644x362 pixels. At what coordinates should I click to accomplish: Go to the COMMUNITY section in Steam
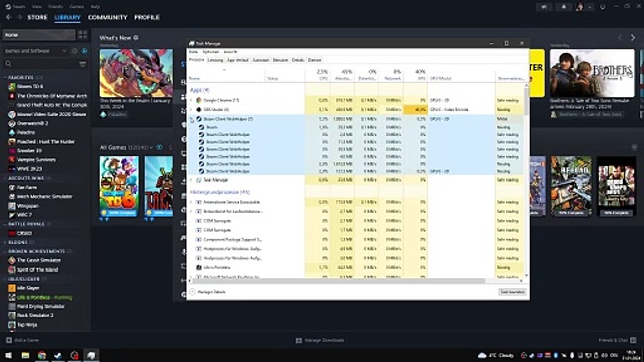tap(108, 17)
